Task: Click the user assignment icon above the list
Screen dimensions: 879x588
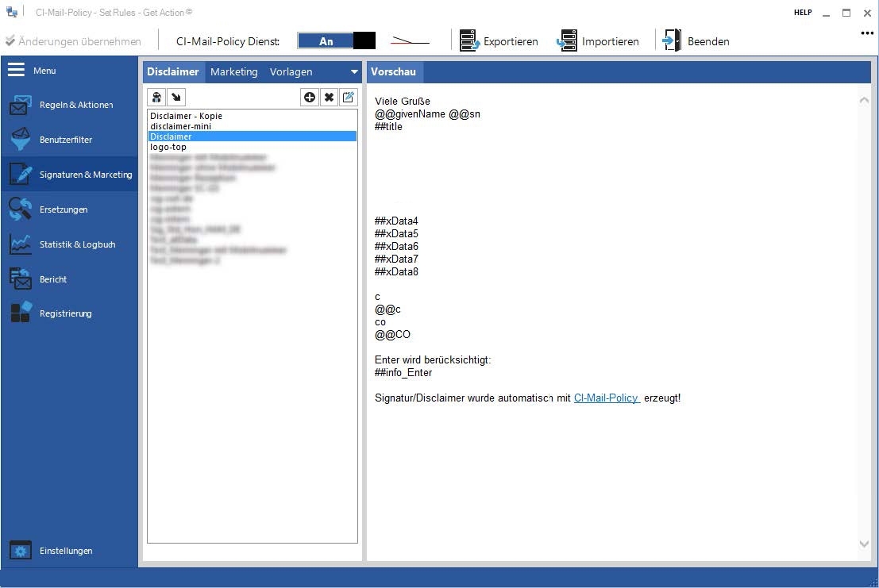Action: point(156,98)
